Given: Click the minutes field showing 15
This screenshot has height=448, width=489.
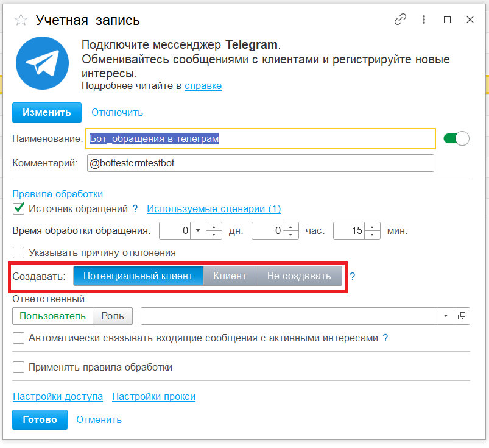Looking at the screenshot, I should 349,231.
